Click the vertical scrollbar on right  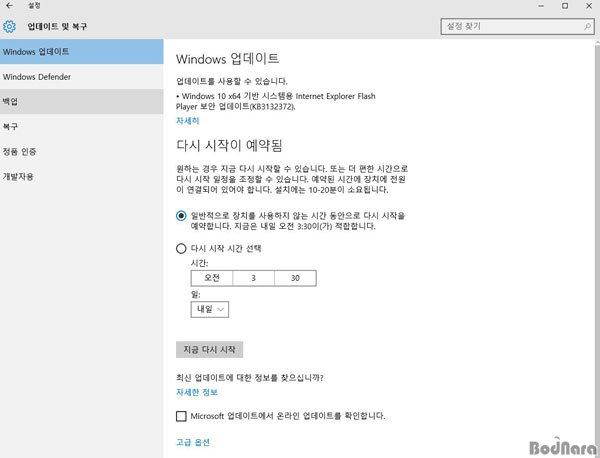pyautogui.click(x=597, y=245)
